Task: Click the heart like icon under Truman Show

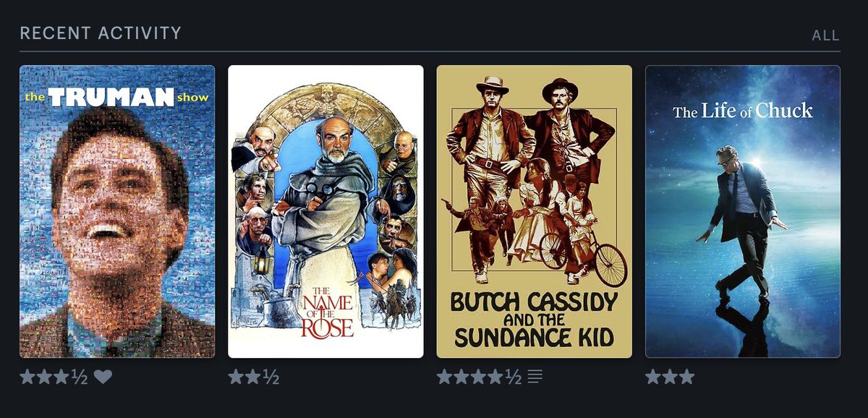Action: tap(103, 377)
